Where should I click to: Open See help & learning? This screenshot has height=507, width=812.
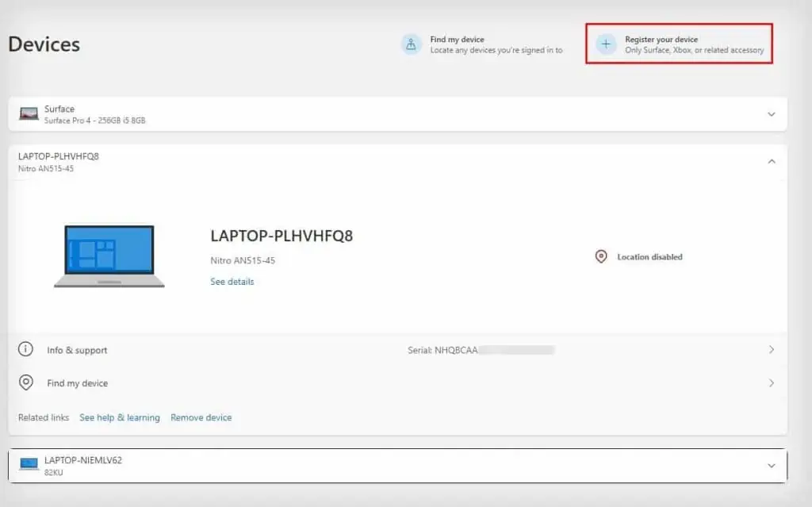tap(120, 417)
